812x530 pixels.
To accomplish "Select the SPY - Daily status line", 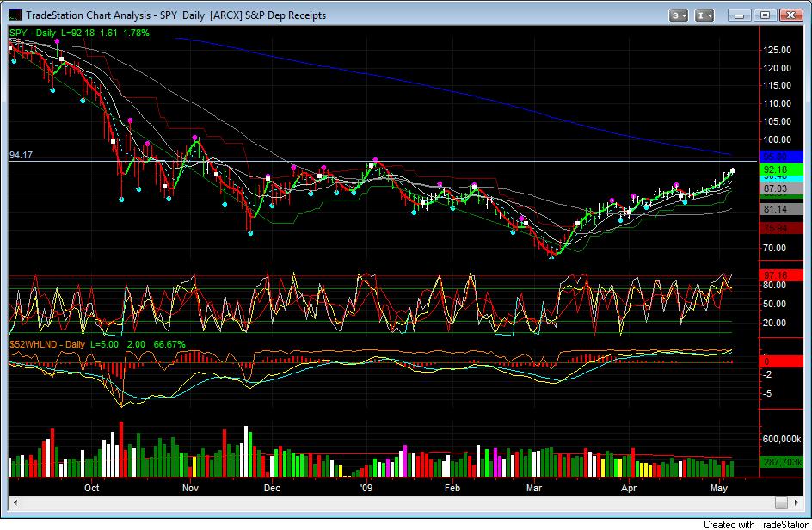I will click(79, 33).
